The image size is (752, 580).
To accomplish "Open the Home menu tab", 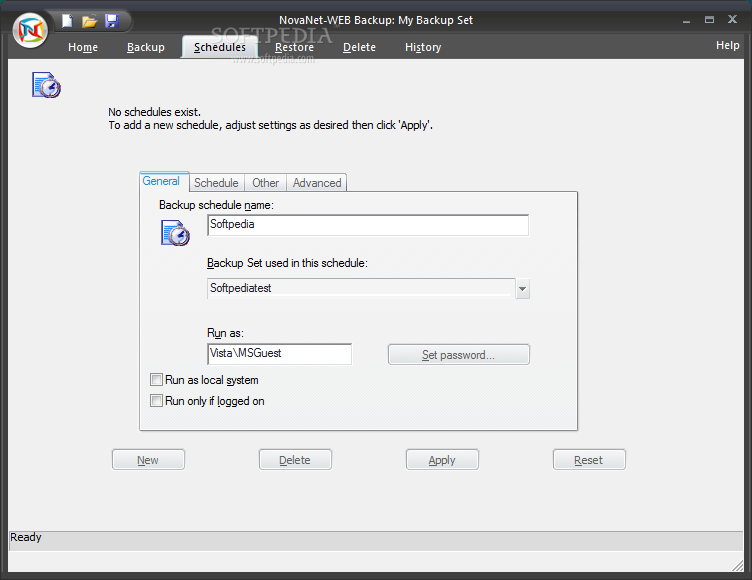I will pyautogui.click(x=83, y=47).
